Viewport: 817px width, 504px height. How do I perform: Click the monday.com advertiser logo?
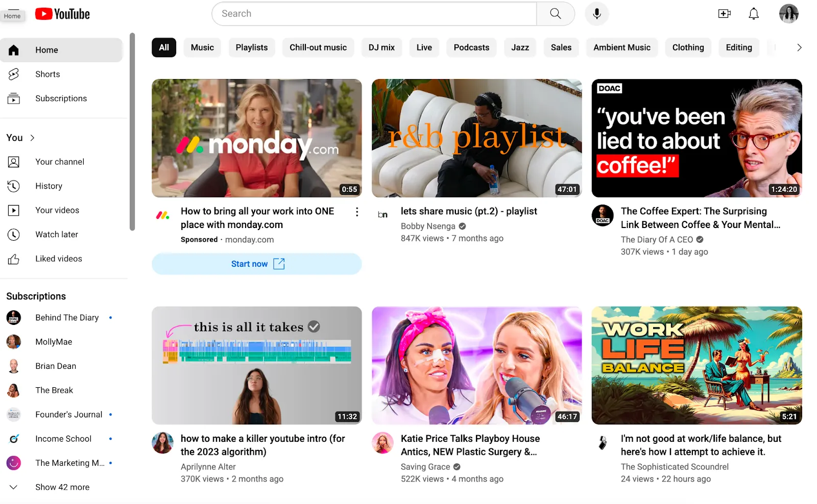(x=163, y=215)
